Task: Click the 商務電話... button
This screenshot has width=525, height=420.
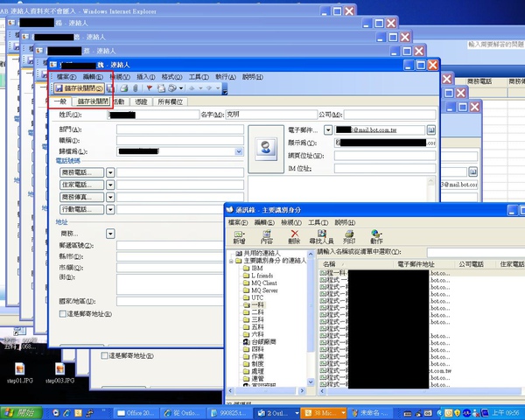Action: (x=81, y=172)
